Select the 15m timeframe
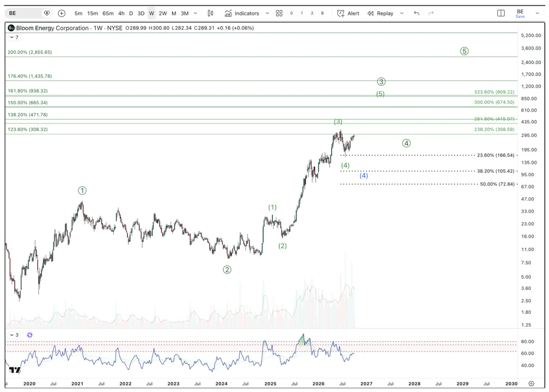The width and height of the screenshot is (549, 392). [x=92, y=13]
